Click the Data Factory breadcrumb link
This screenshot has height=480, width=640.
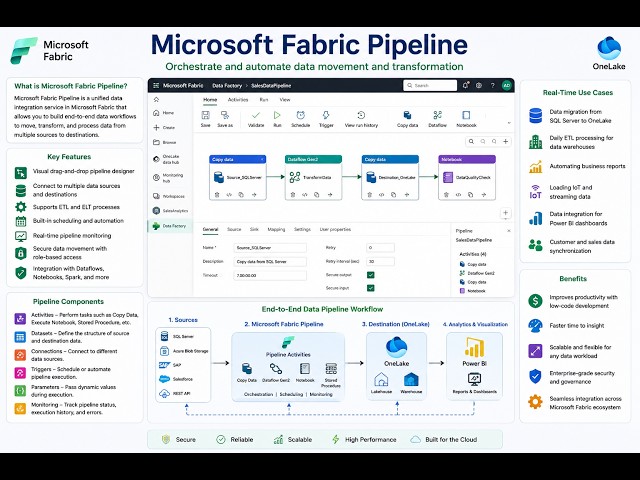point(227,86)
